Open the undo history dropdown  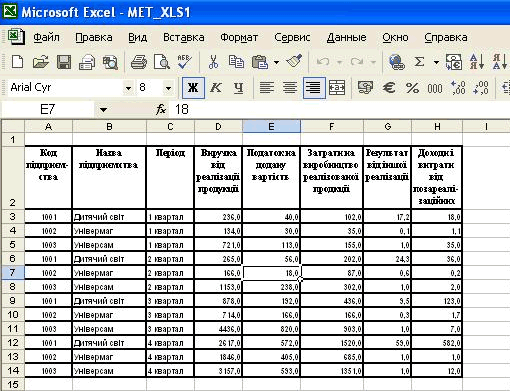click(x=339, y=62)
